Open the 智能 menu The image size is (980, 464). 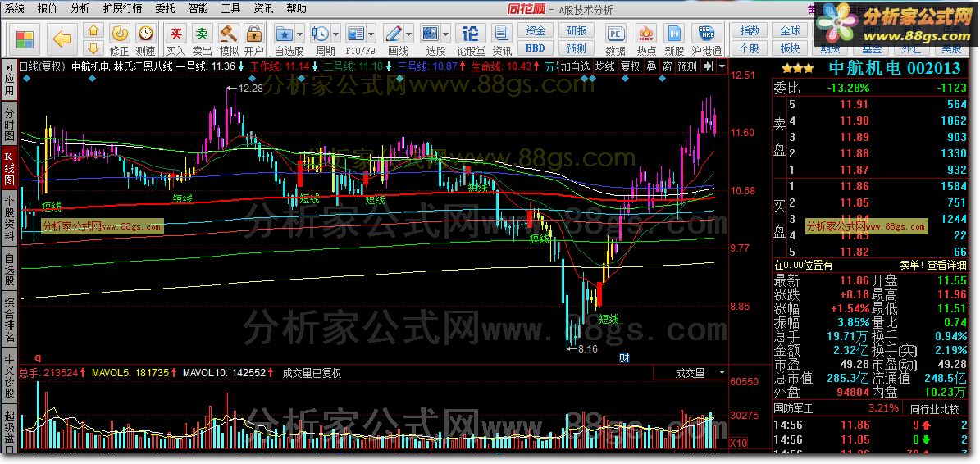coord(198,9)
